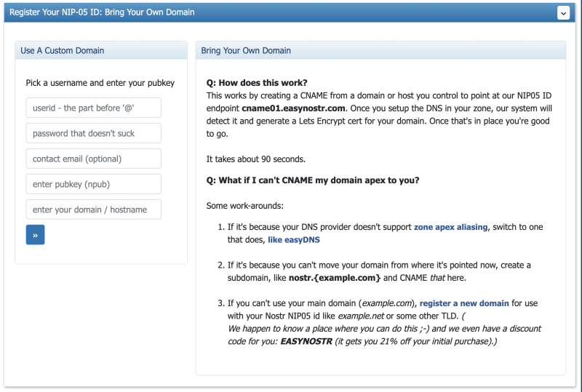Click the cname01.easynostr.com endpoint text
The height and width of the screenshot is (392, 582).
[x=293, y=108]
